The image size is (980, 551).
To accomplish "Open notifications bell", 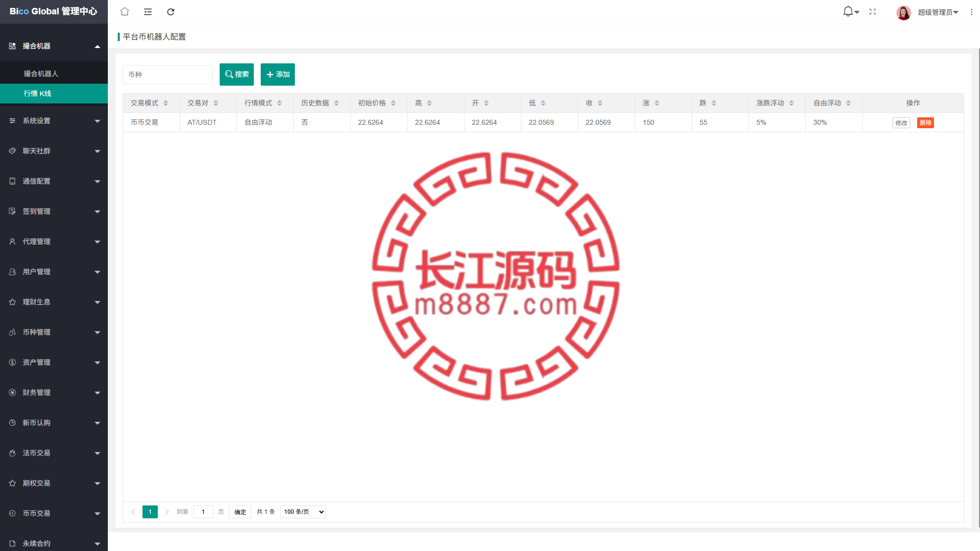I will coord(848,11).
